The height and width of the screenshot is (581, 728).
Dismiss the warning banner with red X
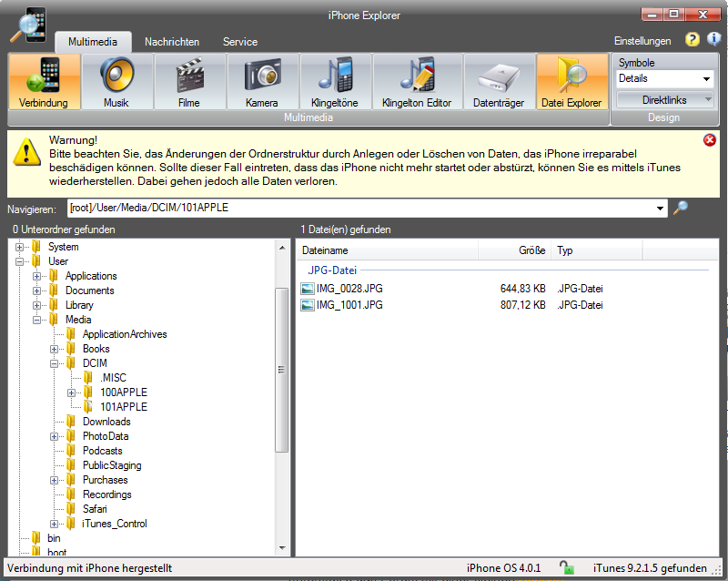[x=710, y=139]
